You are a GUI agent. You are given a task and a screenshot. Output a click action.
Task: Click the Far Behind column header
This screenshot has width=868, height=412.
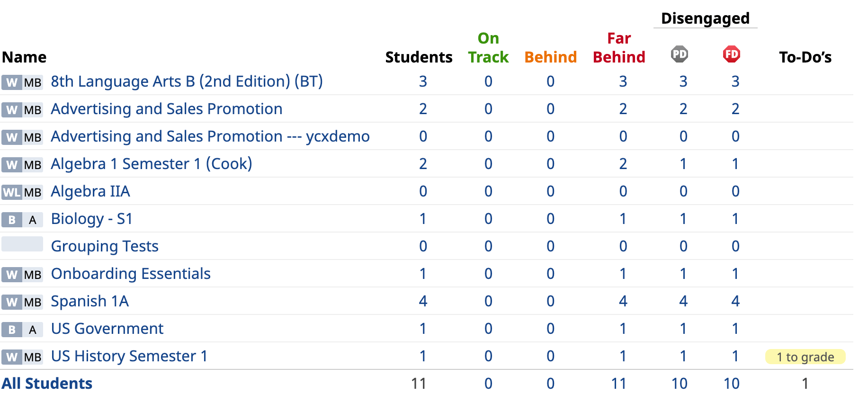[x=618, y=48]
